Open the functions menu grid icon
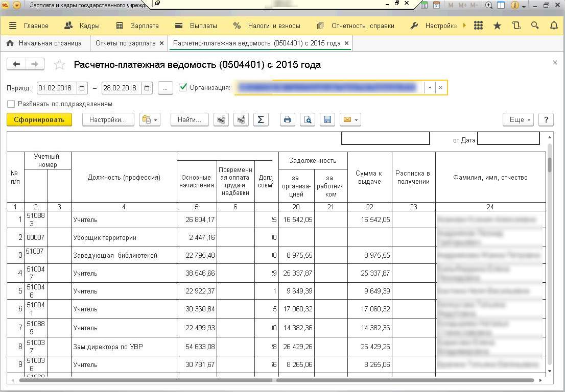The height and width of the screenshot is (392, 565). coord(478,26)
